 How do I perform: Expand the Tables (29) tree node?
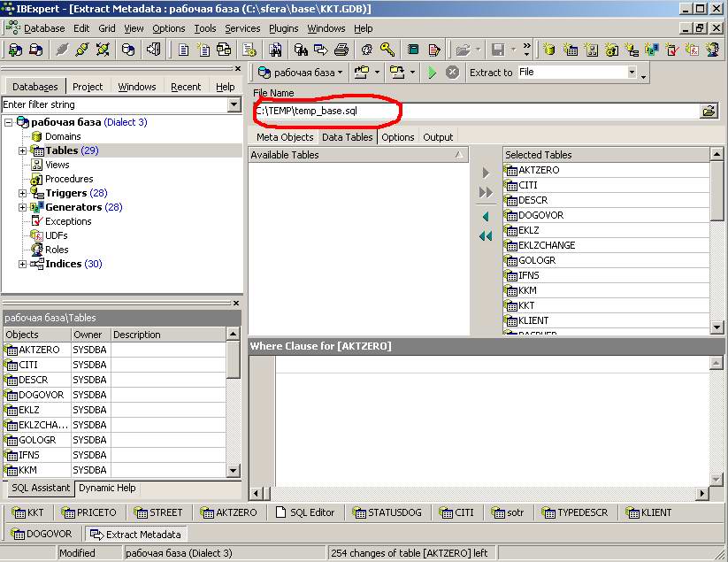coord(22,151)
